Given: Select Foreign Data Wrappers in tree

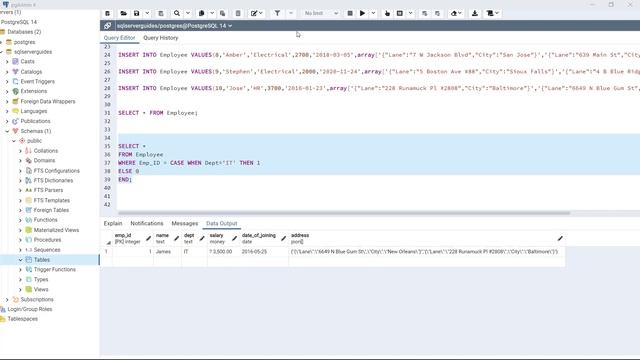Looking at the screenshot, I should (48, 101).
